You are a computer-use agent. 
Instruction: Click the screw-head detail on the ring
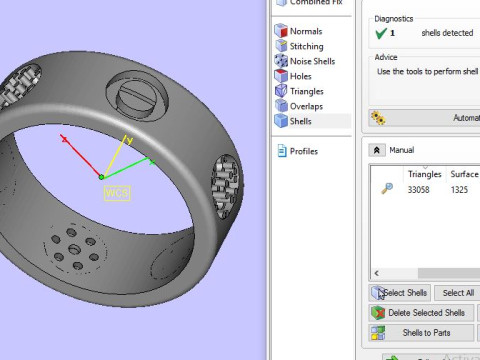[x=137, y=96]
